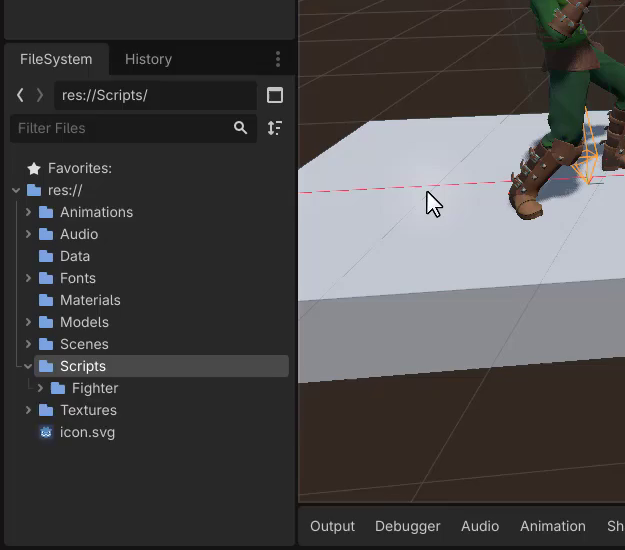625x550 pixels.
Task: Select the Favorites star entry
Action: click(34, 169)
